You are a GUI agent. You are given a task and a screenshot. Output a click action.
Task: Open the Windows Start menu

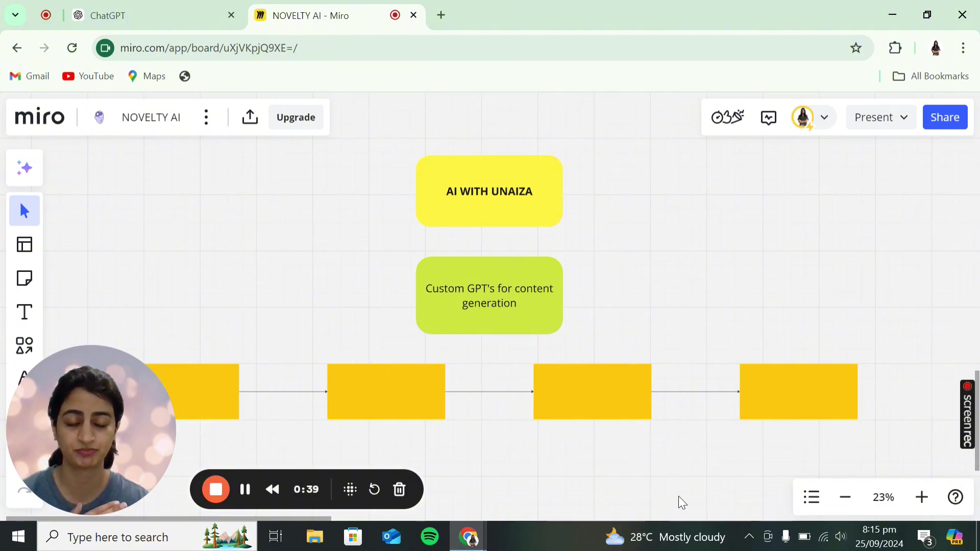(x=18, y=537)
